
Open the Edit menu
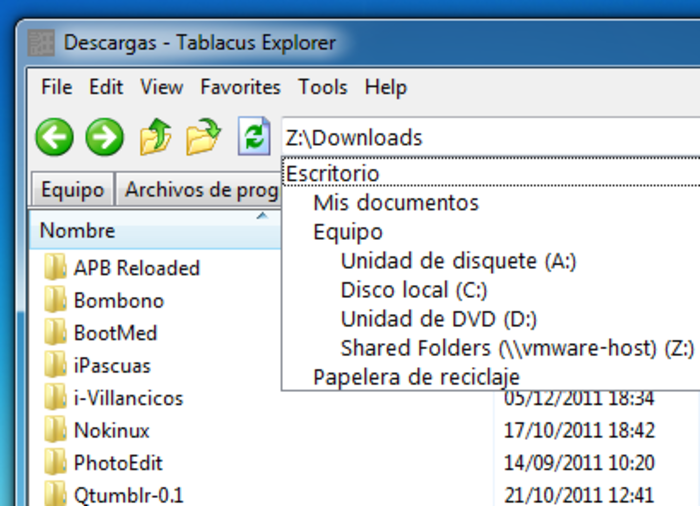click(x=106, y=87)
